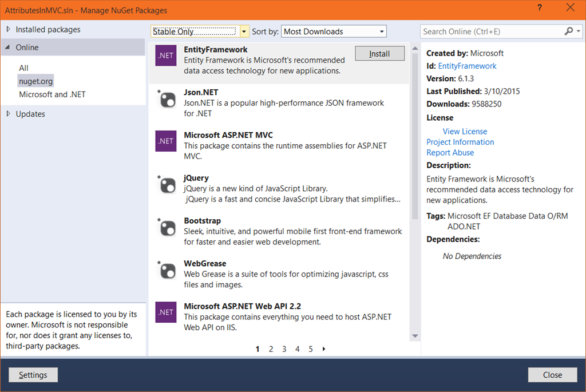The height and width of the screenshot is (392, 586).
Task: Go to page 2
Action: coord(271,349)
